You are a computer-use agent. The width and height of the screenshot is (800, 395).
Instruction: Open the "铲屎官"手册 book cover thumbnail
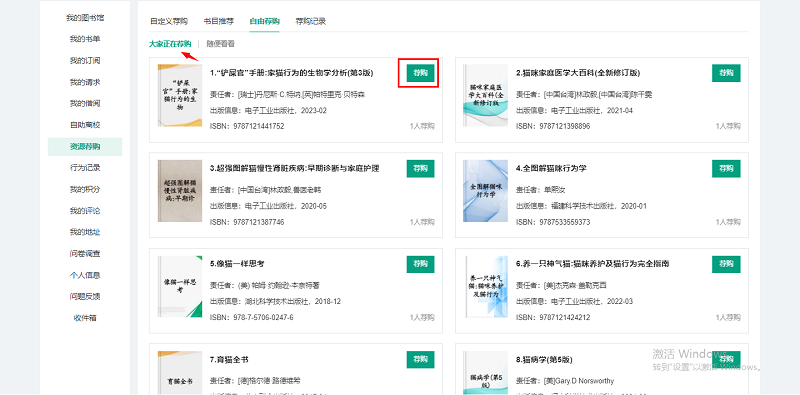180,95
